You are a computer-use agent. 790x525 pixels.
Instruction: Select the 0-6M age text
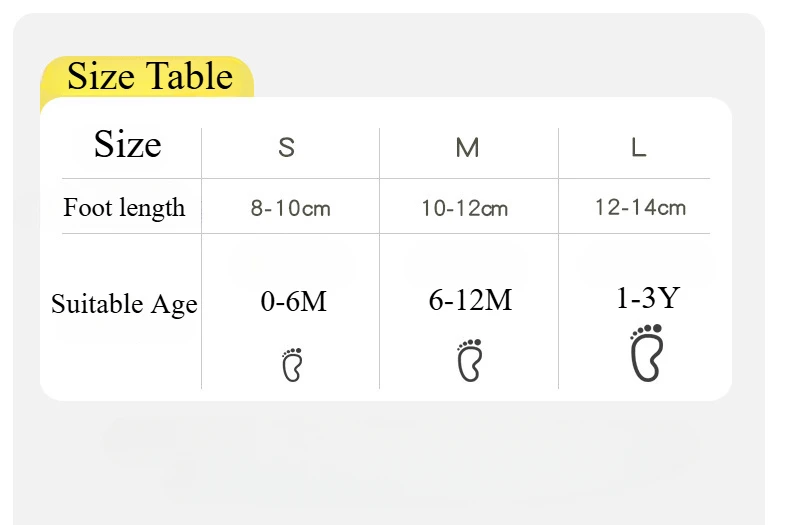coord(294,302)
